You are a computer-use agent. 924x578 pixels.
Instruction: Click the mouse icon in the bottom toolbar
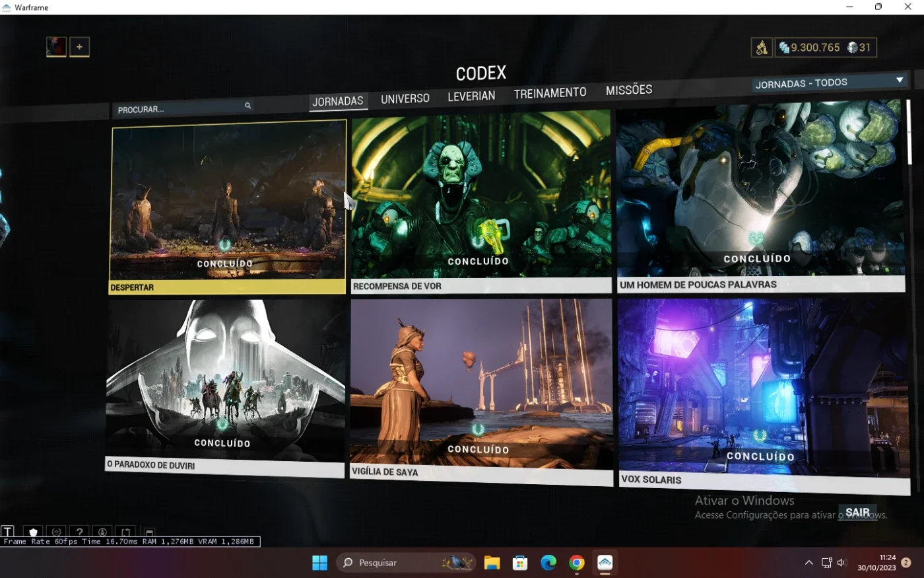102,531
